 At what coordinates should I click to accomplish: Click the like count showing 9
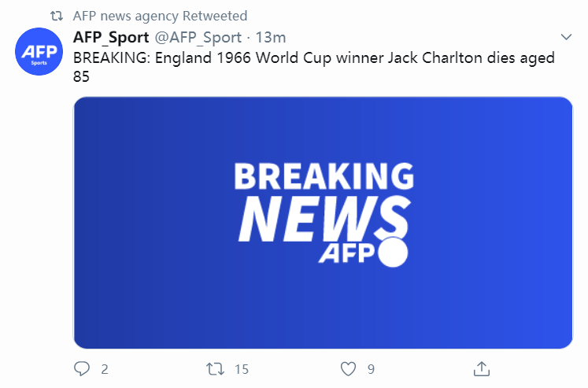tap(371, 368)
